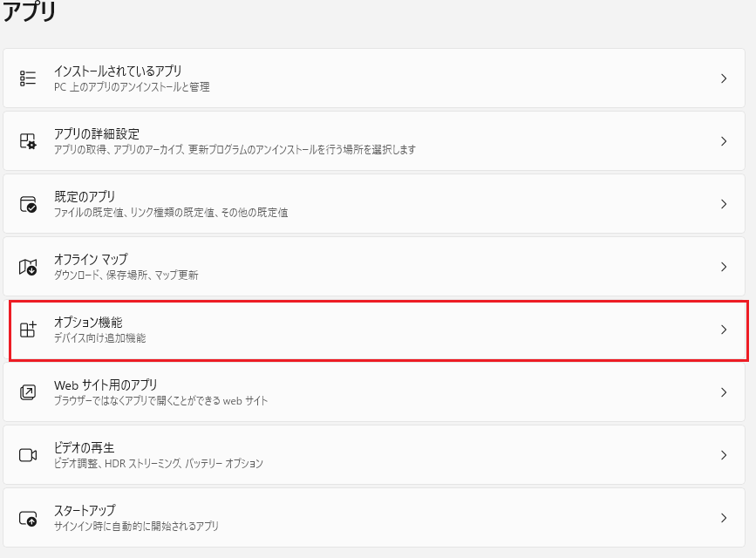The width and height of the screenshot is (756, 558).
Task: Open the ビデオの再生 settings row
Action: pyautogui.click(x=374, y=455)
